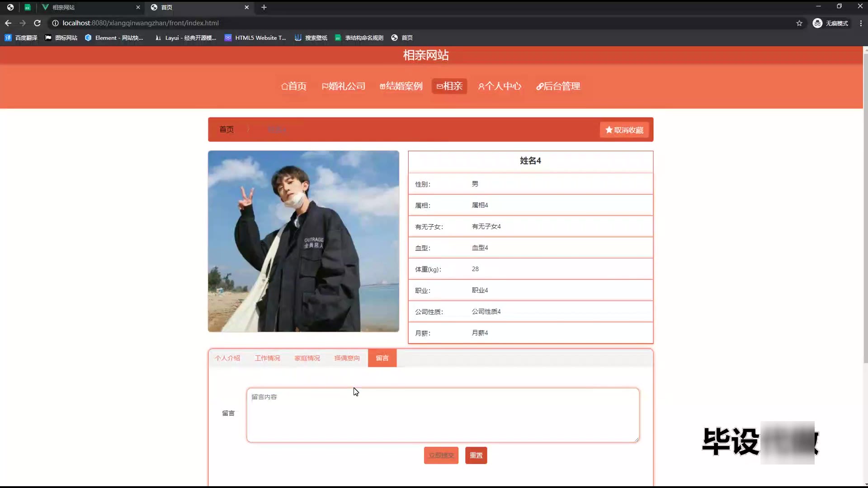Screen dimensions: 868x488
Task: Click the 血型4 value
Action: [480, 248]
